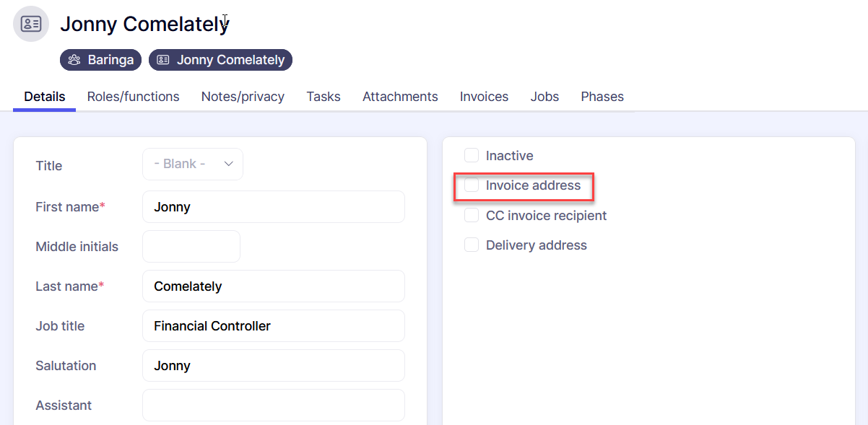This screenshot has width=868, height=425.
Task: Click the chevron arrow in Title dropdown
Action: pos(228,165)
